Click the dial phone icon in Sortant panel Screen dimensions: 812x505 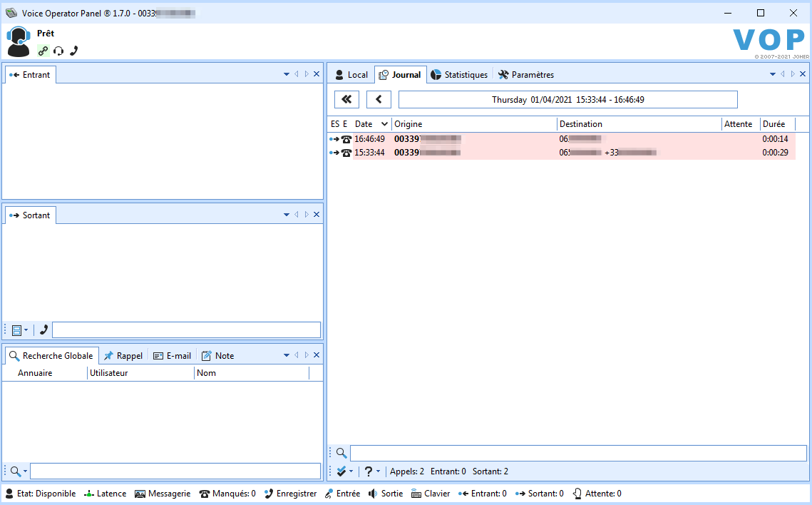pyautogui.click(x=43, y=330)
